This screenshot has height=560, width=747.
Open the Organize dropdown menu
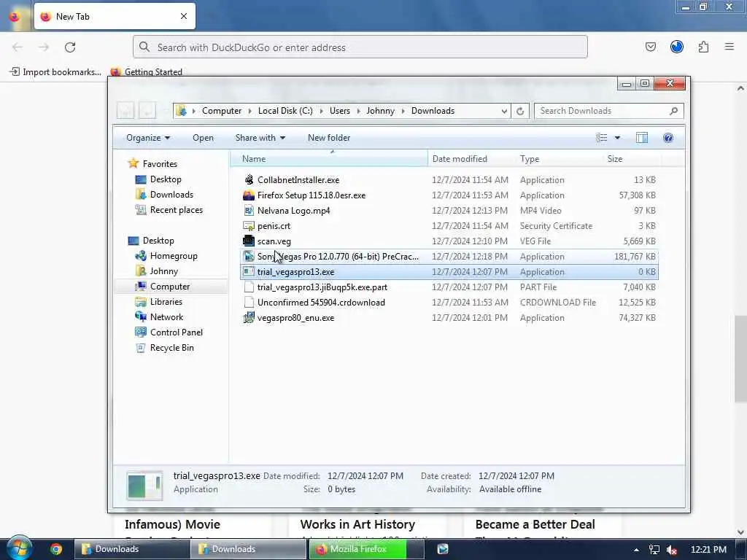pyautogui.click(x=147, y=138)
